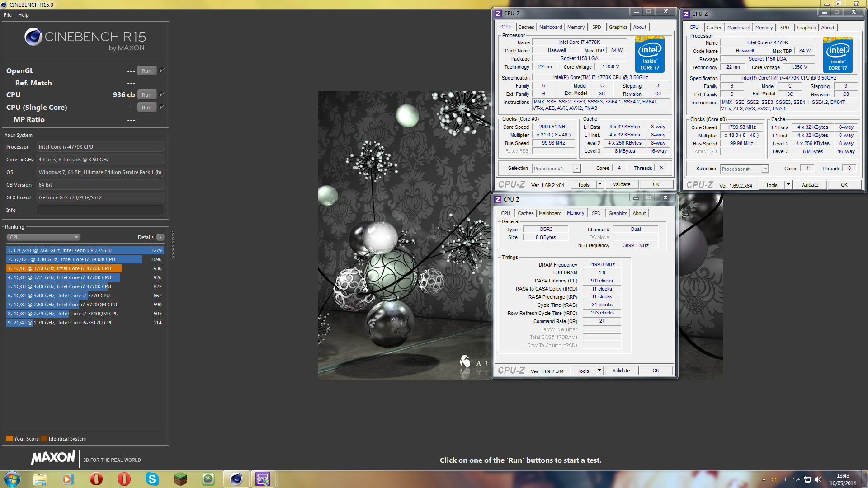Select ranking row i5-3317U CPU 214

tap(85, 323)
